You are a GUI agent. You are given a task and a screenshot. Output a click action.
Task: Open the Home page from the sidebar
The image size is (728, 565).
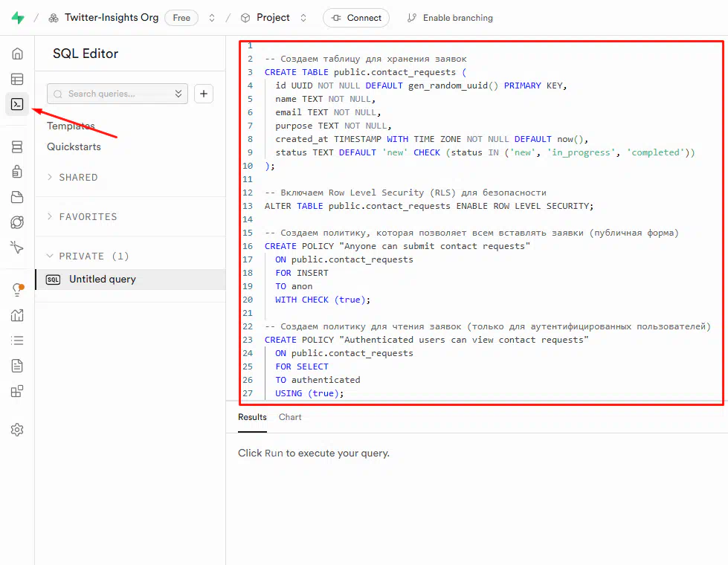click(17, 54)
